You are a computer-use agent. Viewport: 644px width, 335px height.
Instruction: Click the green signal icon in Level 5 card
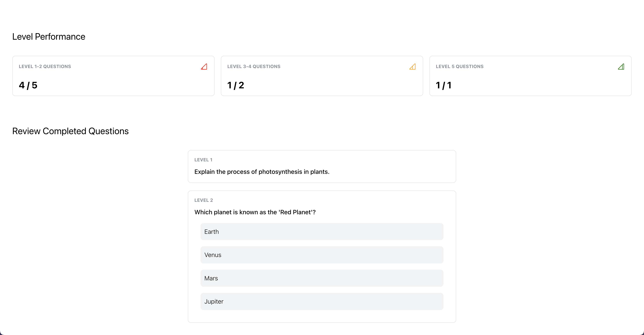[x=621, y=67]
